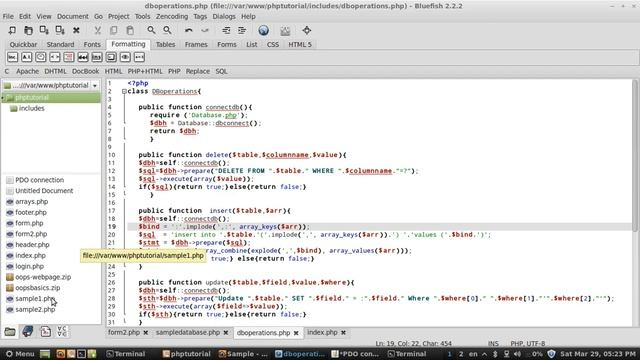The image size is (640, 360).
Task: Click the Save As toolbar icon
Action: pyautogui.click(x=60, y=30)
